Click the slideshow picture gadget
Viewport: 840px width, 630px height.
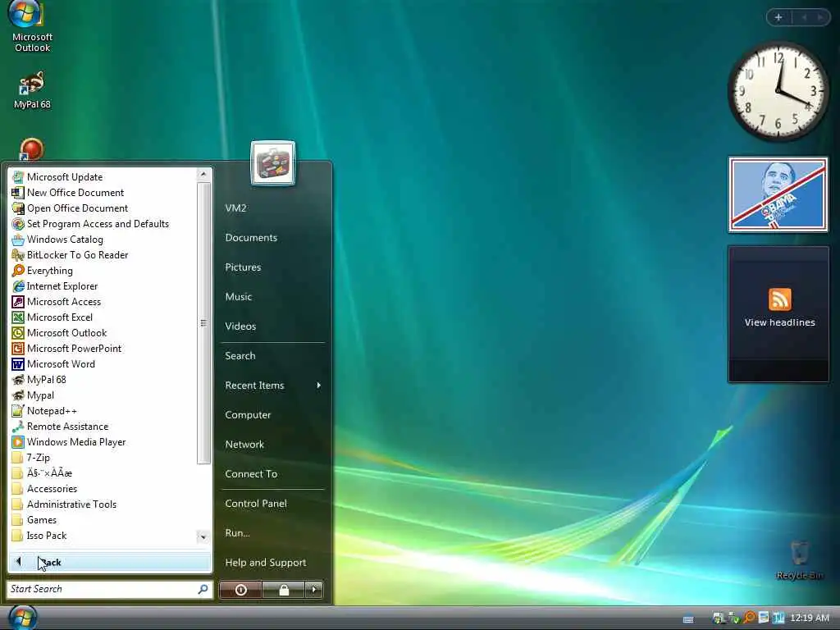[778, 194]
